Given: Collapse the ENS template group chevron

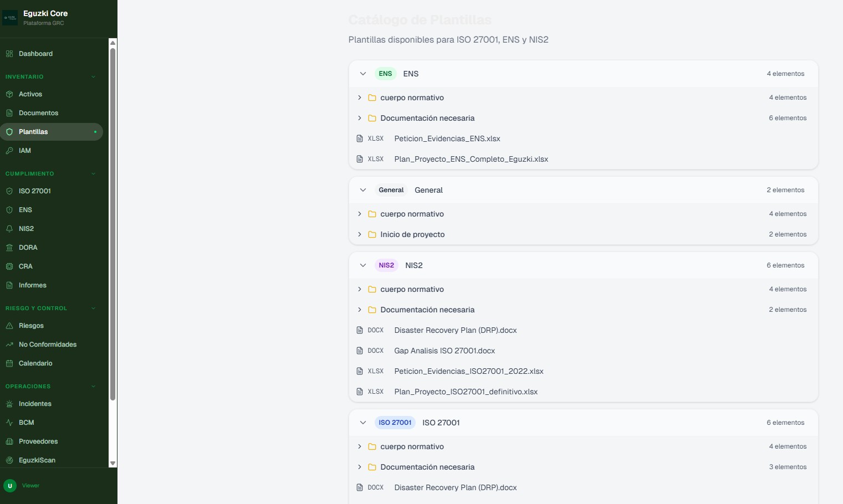Looking at the screenshot, I should tap(363, 74).
